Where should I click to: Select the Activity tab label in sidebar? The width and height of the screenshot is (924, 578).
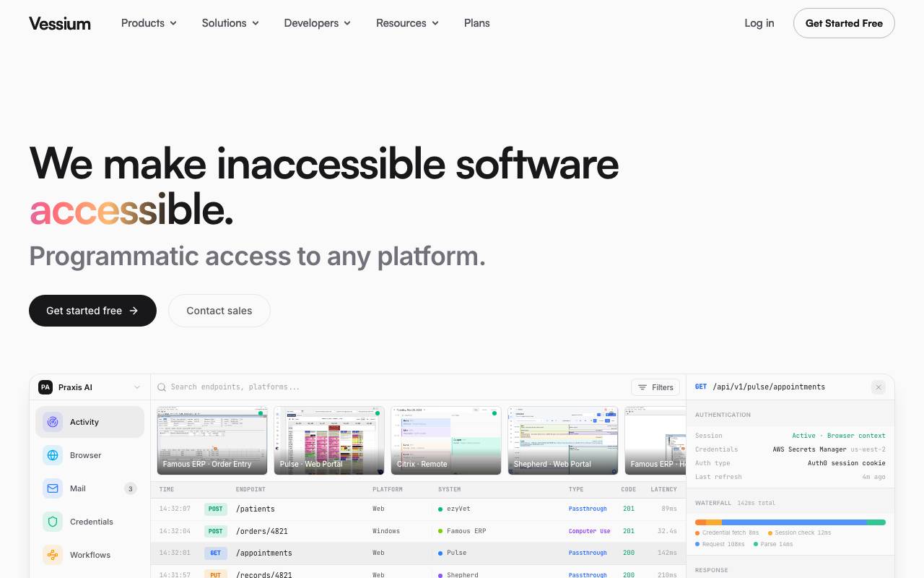click(84, 422)
